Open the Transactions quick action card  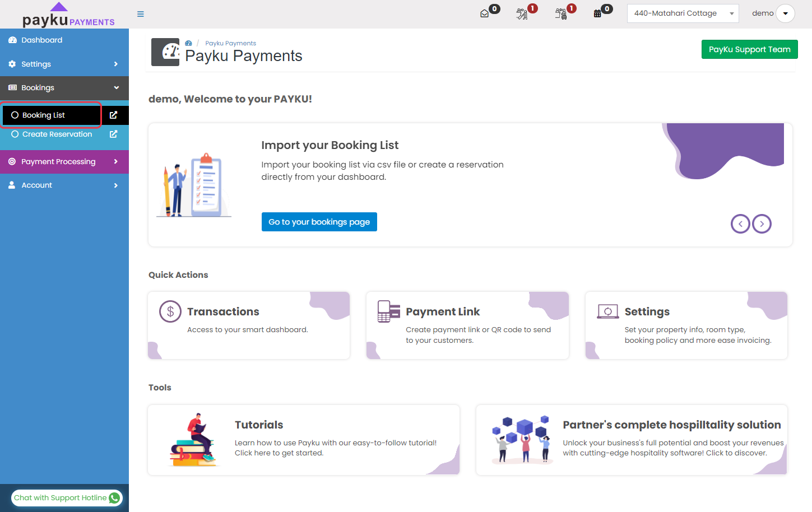coord(249,325)
